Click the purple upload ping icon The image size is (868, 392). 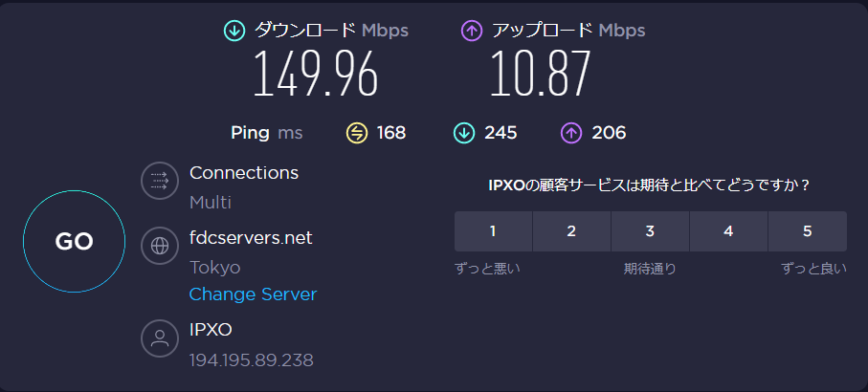571,133
